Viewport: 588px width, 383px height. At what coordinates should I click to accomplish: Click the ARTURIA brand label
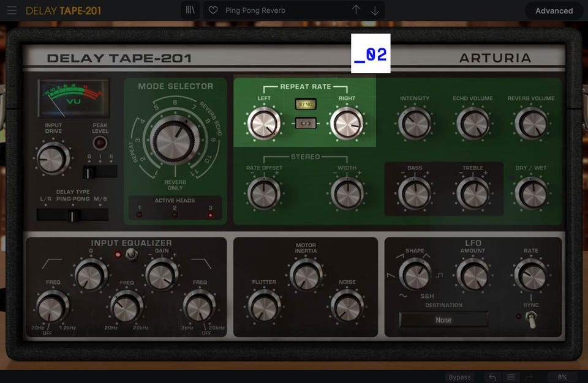[x=495, y=58]
